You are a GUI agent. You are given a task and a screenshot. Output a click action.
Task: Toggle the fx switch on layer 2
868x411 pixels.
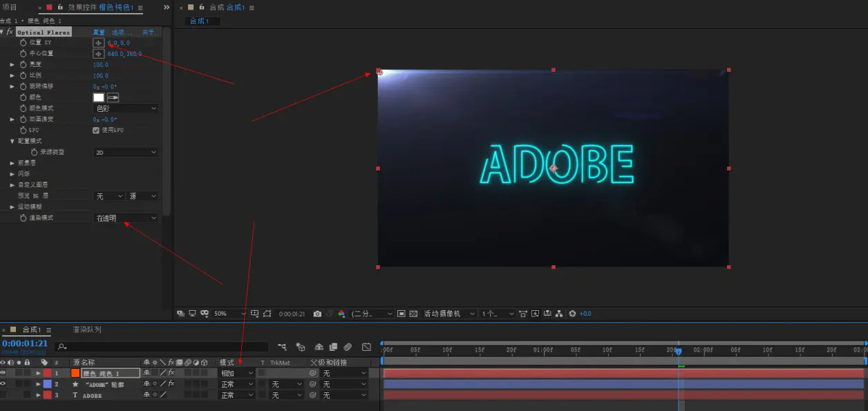pyautogui.click(x=171, y=384)
